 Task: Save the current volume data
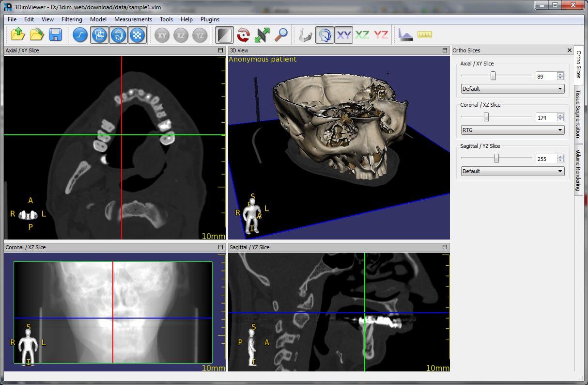point(55,34)
